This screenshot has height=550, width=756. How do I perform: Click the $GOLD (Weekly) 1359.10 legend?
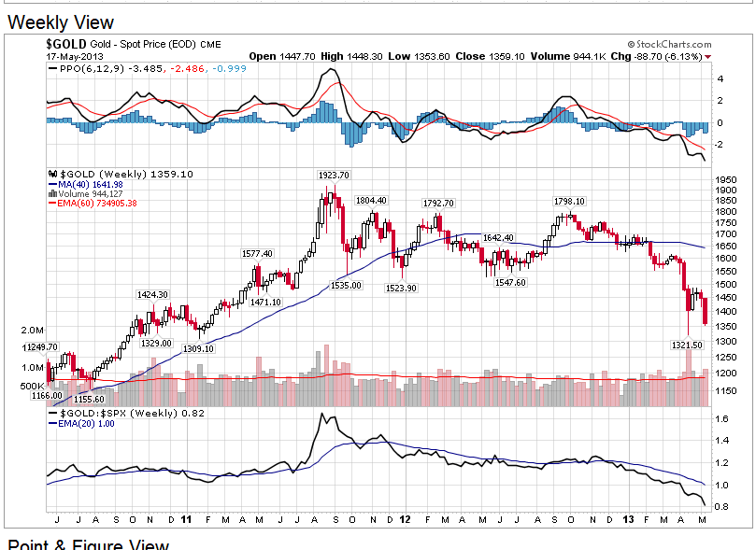click(x=126, y=174)
